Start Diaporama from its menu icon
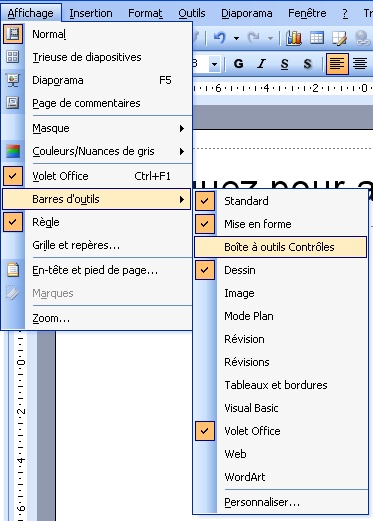This screenshot has height=521, width=373. point(13,80)
